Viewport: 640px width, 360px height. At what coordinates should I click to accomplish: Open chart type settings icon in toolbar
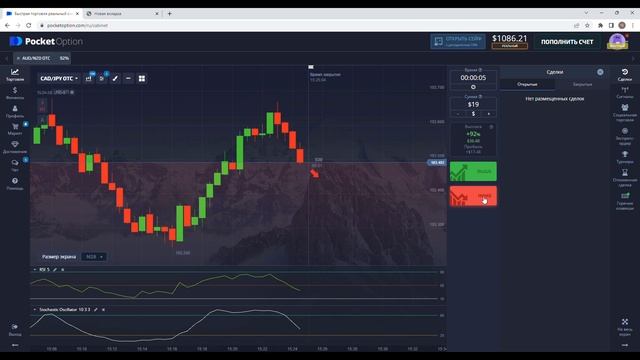point(89,78)
